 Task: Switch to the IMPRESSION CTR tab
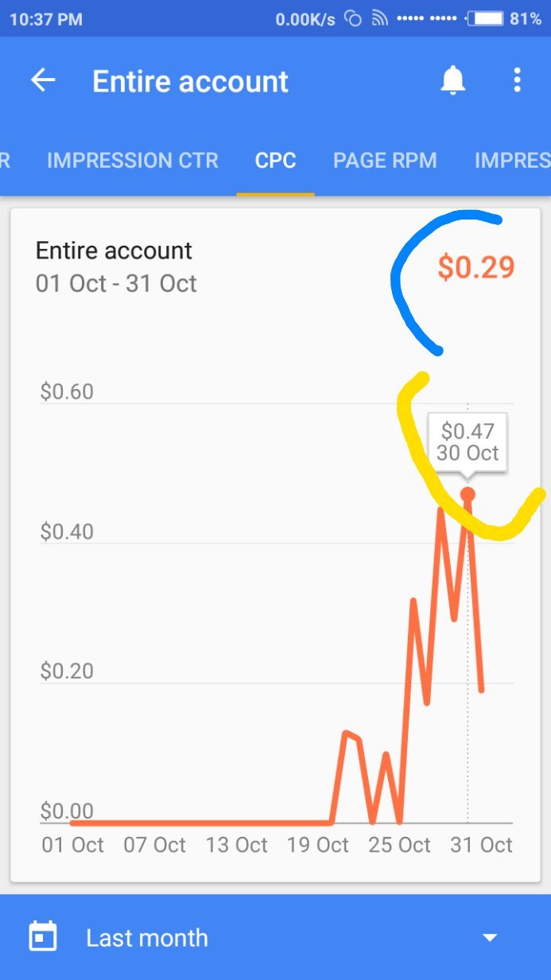click(x=133, y=161)
